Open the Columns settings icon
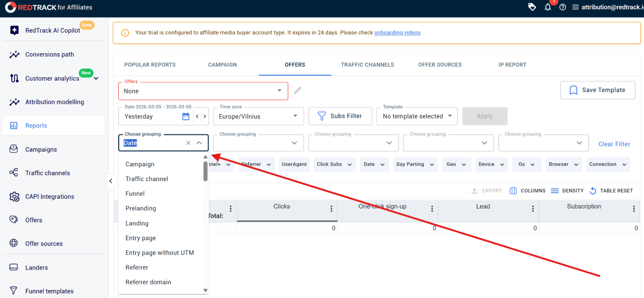Screen dimensions: 644x298 pos(513,191)
